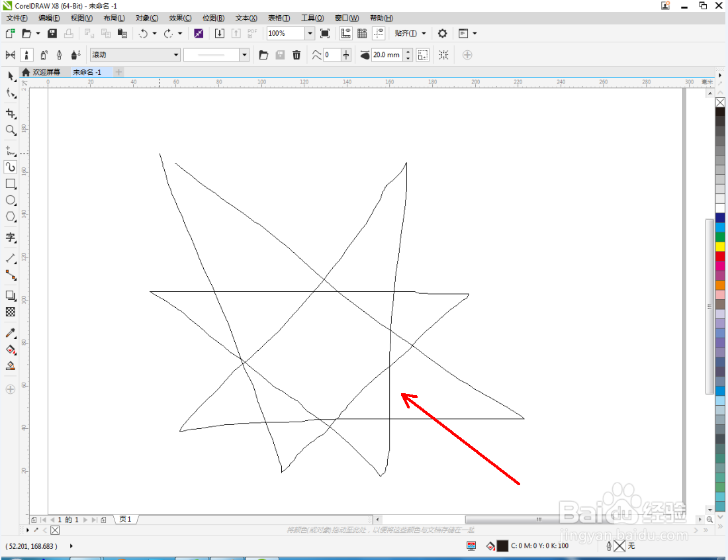Select the Interactive Fill tool
728x560 pixels.
click(10, 350)
